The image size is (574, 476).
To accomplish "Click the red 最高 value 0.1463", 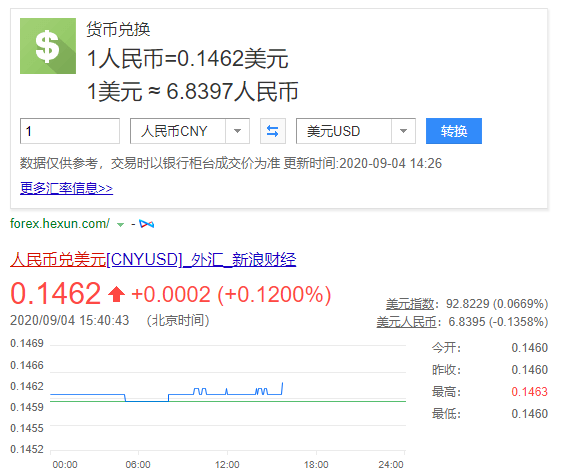I will coord(529,392).
